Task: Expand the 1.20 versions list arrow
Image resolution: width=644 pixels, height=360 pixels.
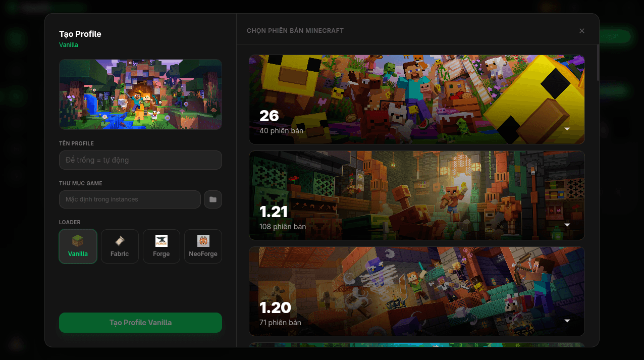Action: click(567, 321)
